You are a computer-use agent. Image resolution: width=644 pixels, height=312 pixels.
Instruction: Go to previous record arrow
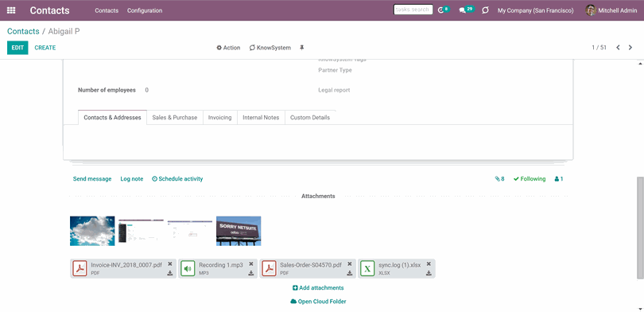(618, 48)
